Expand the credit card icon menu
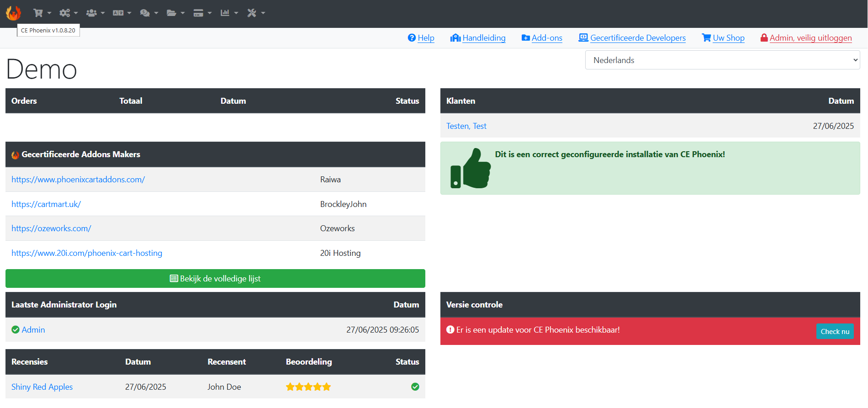Viewport: 868px width, 408px height. click(202, 13)
